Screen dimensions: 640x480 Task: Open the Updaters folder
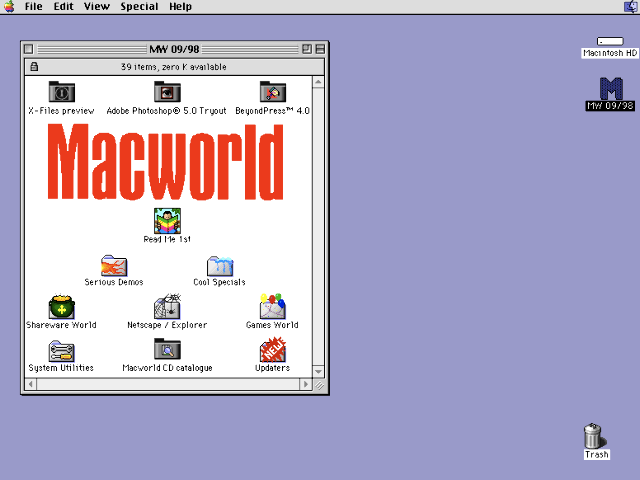point(273,350)
